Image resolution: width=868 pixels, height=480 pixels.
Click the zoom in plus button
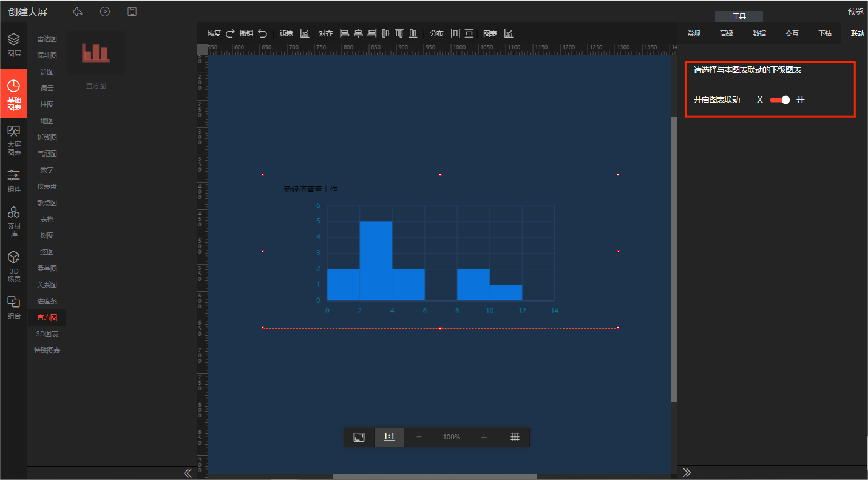point(484,437)
